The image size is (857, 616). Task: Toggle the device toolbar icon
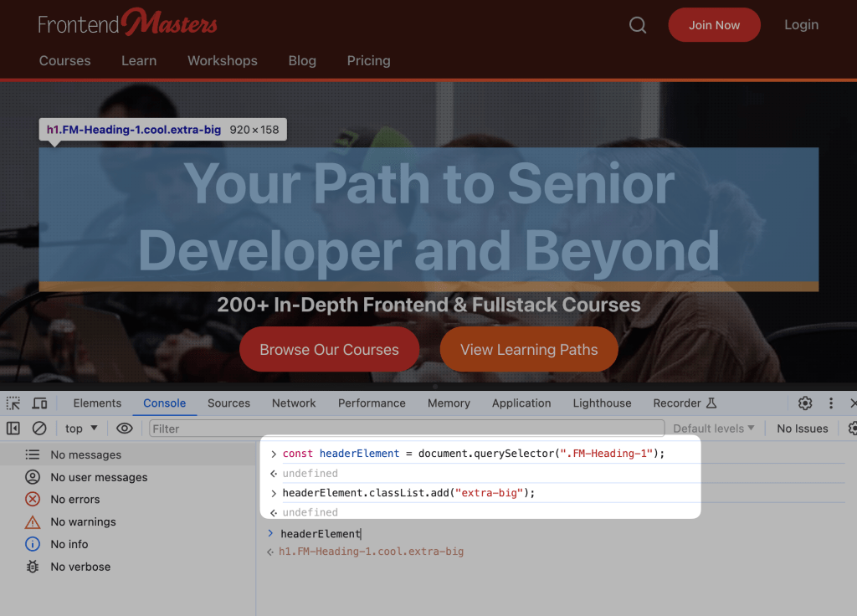coord(40,403)
